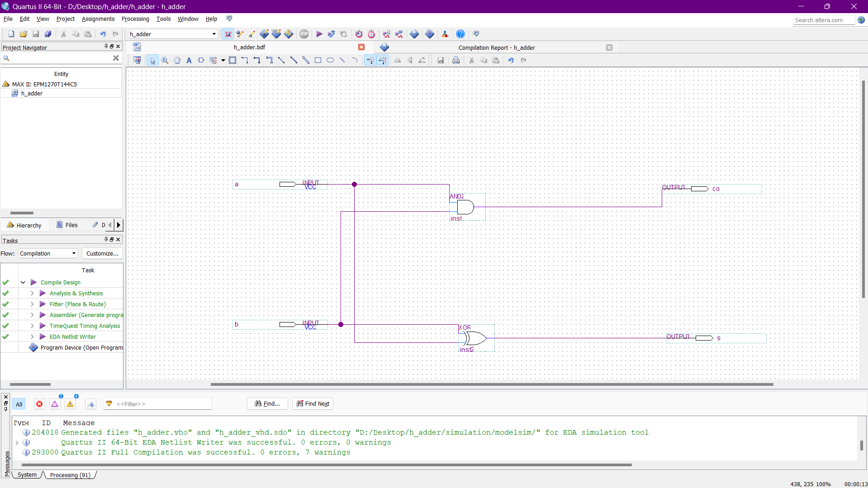
Task: Open the Programmer tool icon
Action: pos(430,34)
